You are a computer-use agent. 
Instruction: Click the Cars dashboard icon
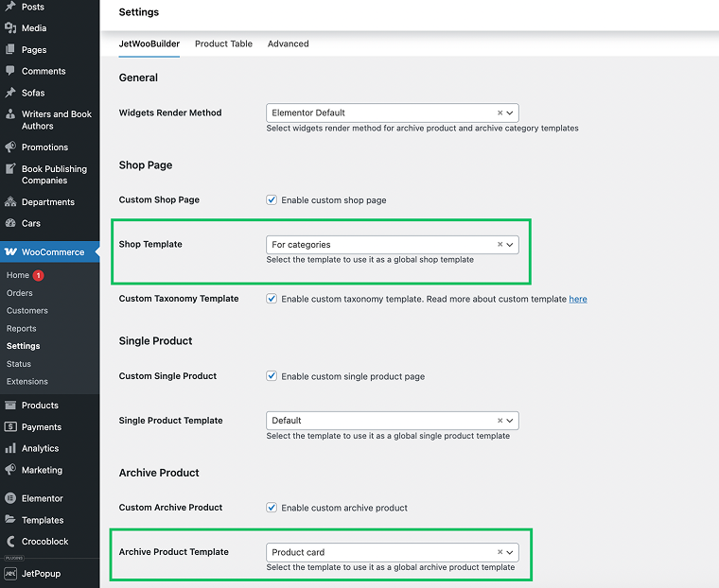tap(10, 223)
